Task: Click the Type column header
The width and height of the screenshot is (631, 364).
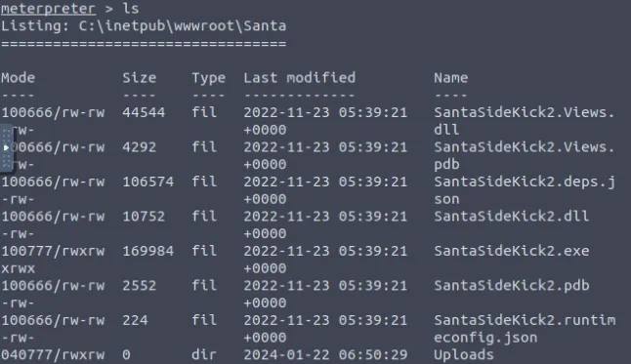Action: tap(208, 78)
